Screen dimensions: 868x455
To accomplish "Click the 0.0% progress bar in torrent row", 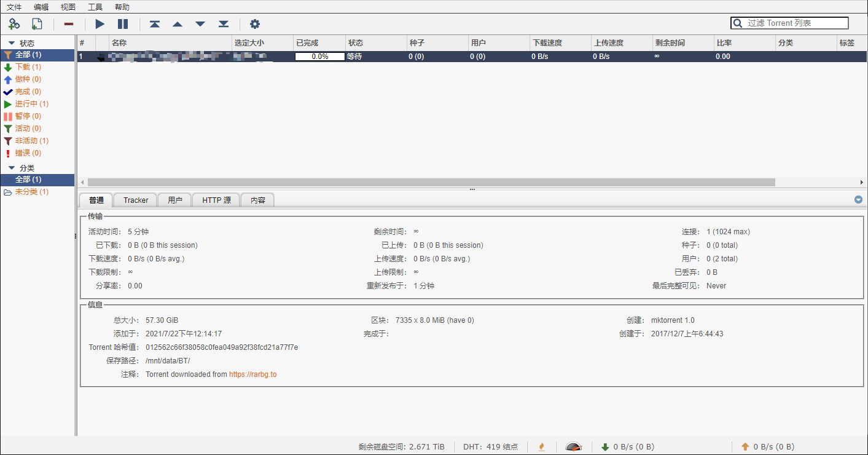I will [319, 56].
